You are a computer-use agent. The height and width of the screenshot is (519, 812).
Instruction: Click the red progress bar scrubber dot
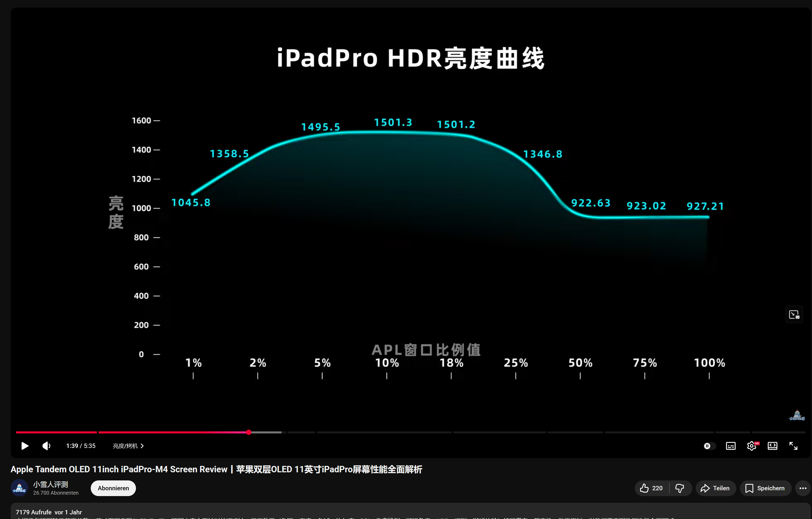click(x=248, y=432)
